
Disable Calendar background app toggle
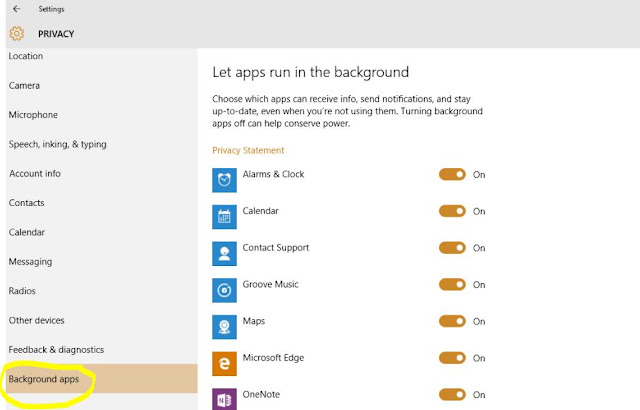(x=452, y=211)
